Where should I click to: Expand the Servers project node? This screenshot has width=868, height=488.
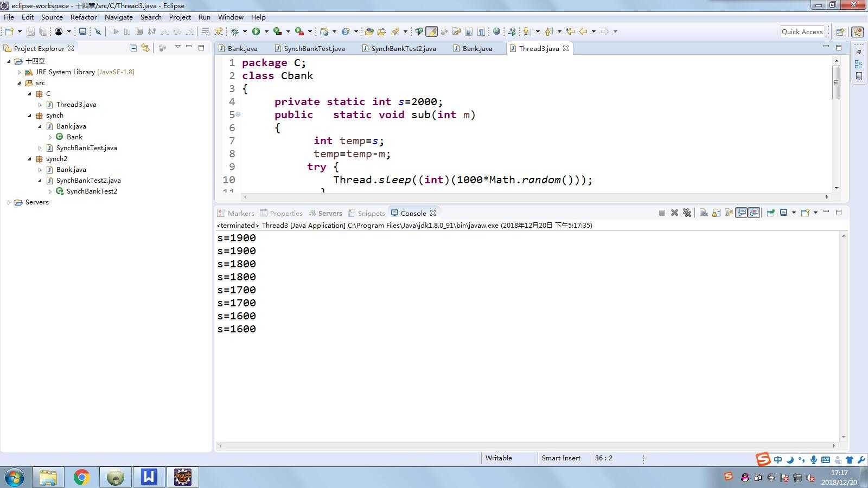(9, 202)
